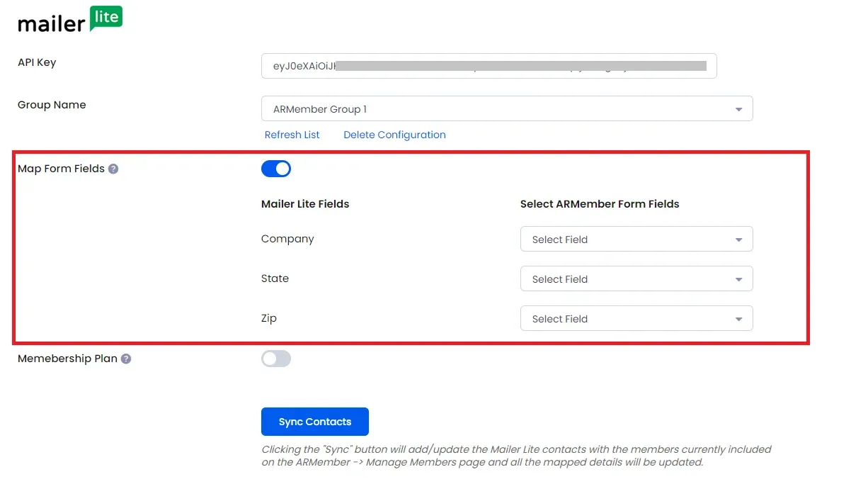Click the Sync button description text
868x484 pixels.
point(516,456)
